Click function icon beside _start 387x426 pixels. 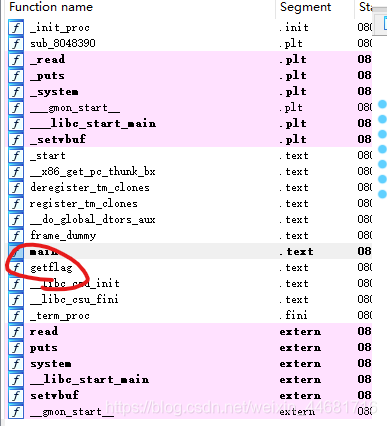pyautogui.click(x=16, y=155)
